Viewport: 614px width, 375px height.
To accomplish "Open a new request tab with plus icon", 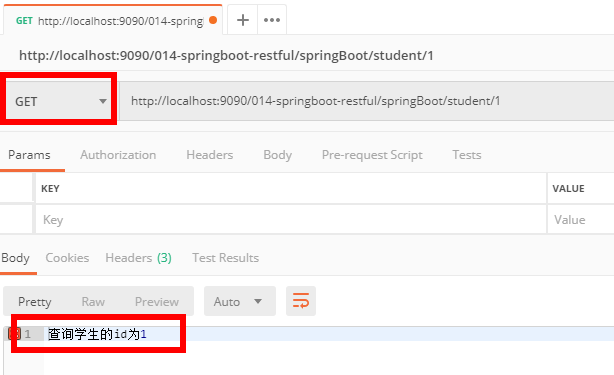I will [x=243, y=20].
